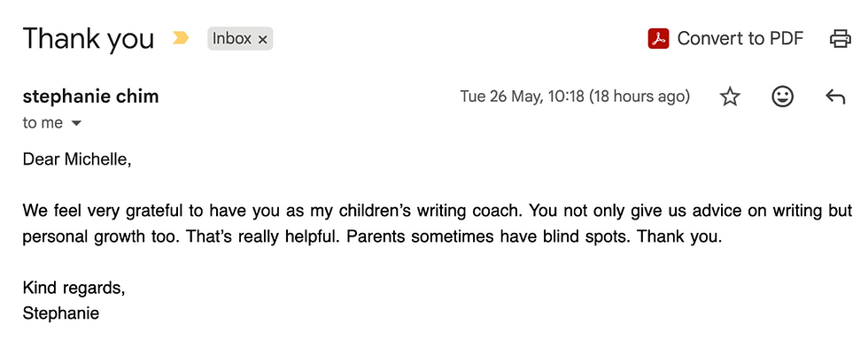
Task: Remove the Inbox label with x
Action: (263, 39)
